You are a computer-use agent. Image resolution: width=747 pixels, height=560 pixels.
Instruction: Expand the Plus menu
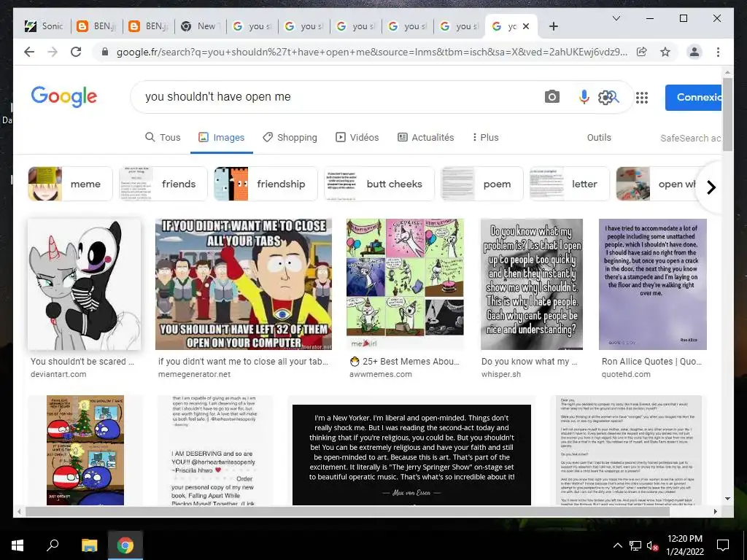tap(485, 137)
